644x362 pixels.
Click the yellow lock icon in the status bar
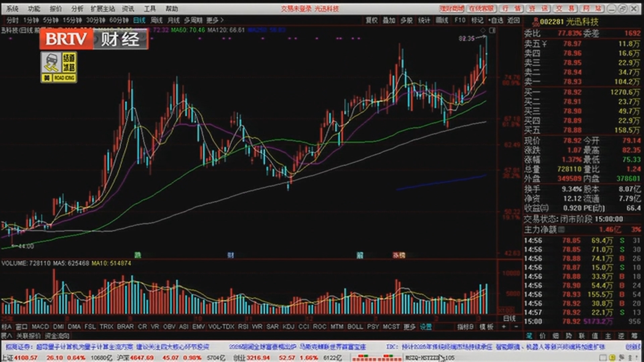tap(612, 358)
